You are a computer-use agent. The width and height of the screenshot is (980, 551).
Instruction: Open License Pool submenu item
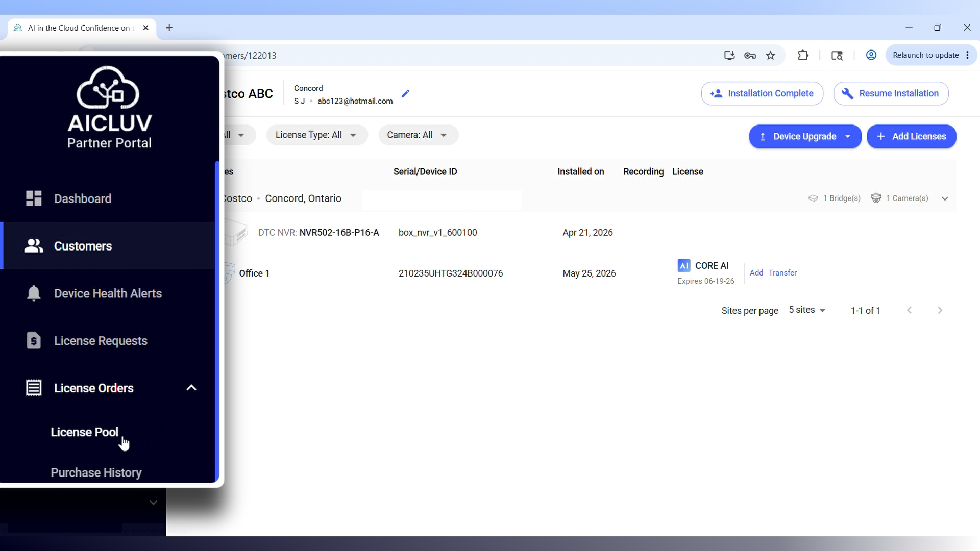(85, 432)
